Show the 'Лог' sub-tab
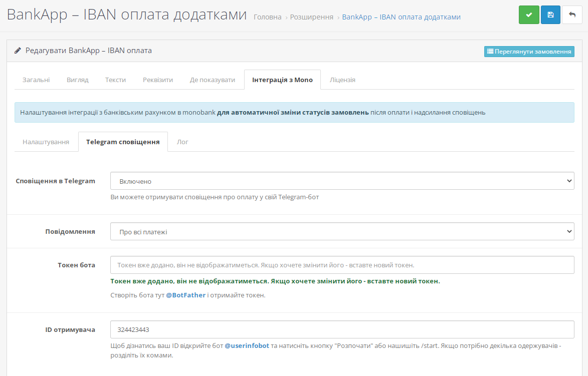Screen dimensions: 588x376 [182, 142]
